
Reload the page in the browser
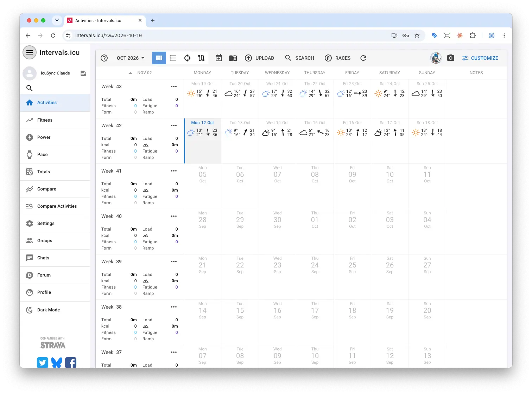click(x=53, y=35)
